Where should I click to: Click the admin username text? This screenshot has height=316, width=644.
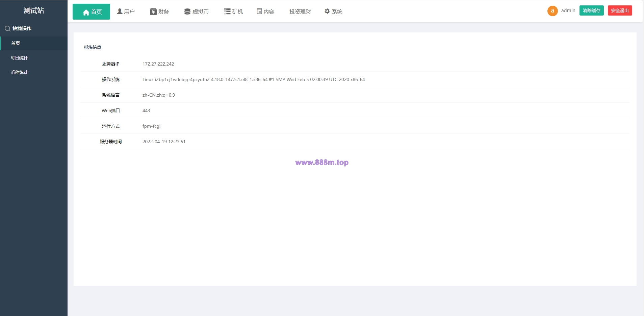(568, 10)
